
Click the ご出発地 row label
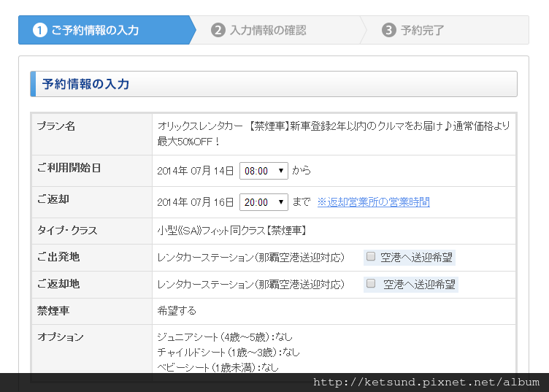point(58,257)
